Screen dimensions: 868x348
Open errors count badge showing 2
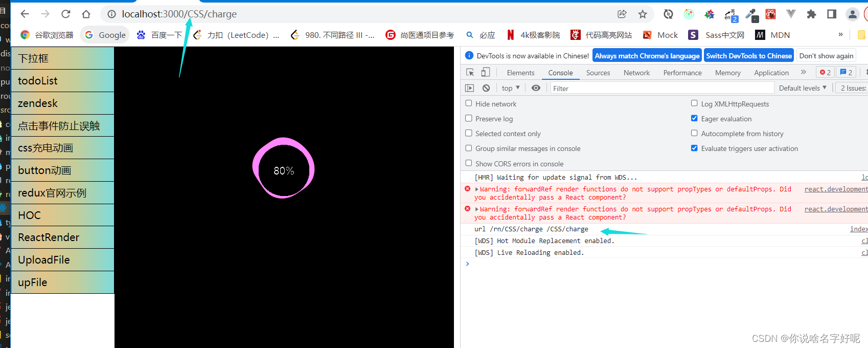(825, 73)
